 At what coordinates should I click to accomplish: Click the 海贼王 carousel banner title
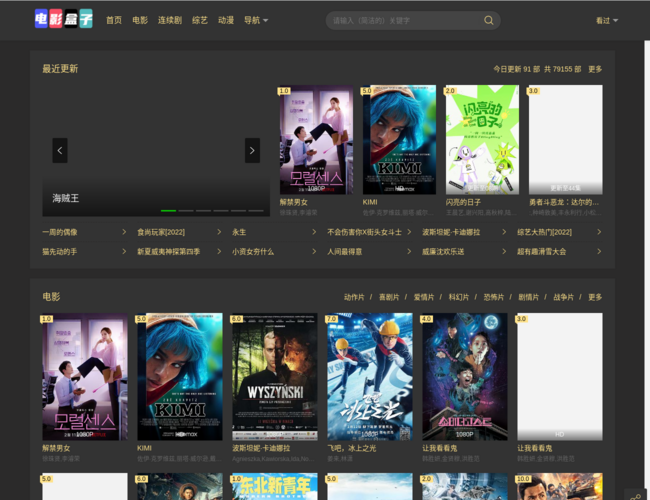point(65,198)
